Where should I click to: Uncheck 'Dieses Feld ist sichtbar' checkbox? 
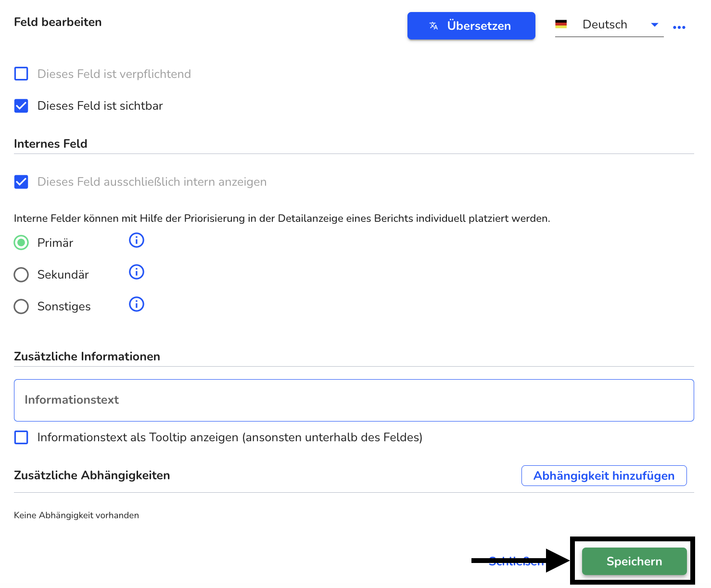pyautogui.click(x=21, y=105)
